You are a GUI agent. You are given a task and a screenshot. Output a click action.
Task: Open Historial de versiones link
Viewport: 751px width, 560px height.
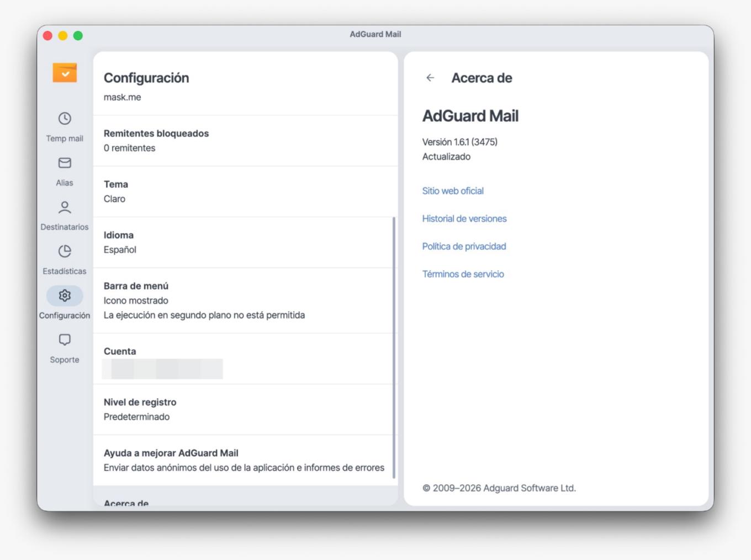coord(464,218)
